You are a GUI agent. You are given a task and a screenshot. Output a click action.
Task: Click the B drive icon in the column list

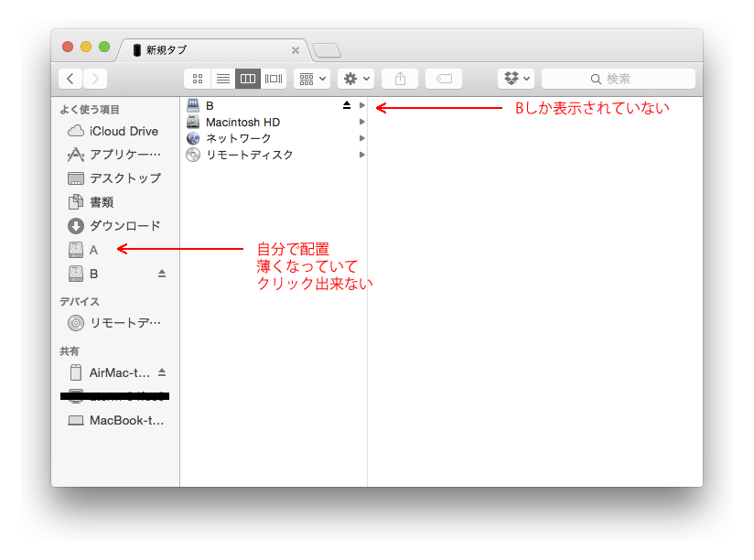[193, 105]
